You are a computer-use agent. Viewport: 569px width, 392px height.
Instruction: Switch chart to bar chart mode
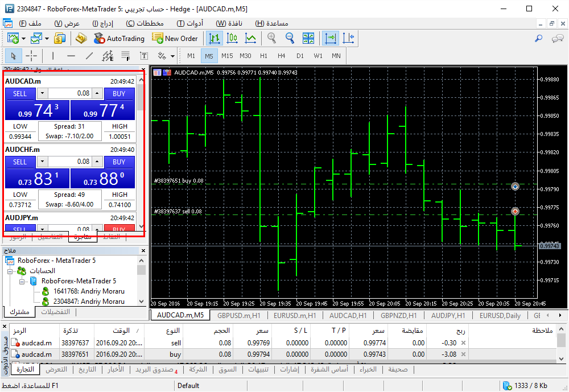pos(214,38)
